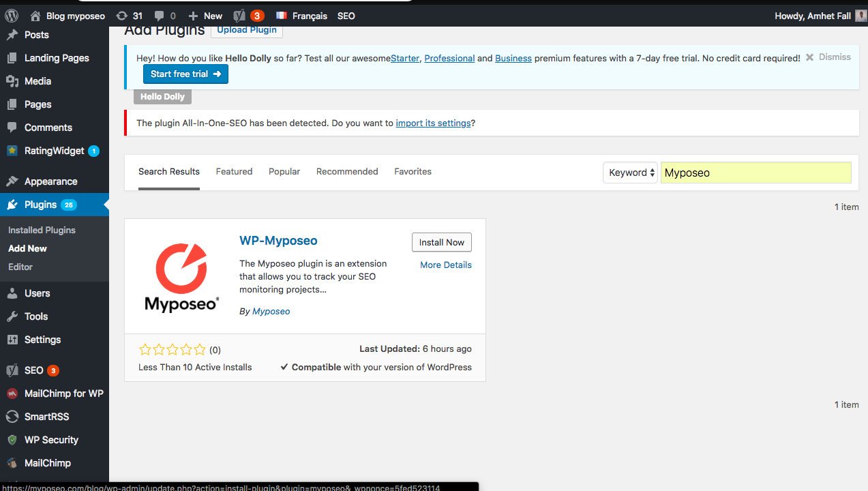Click the Comments sidebar icon
The width and height of the screenshot is (868, 491).
pyautogui.click(x=12, y=128)
